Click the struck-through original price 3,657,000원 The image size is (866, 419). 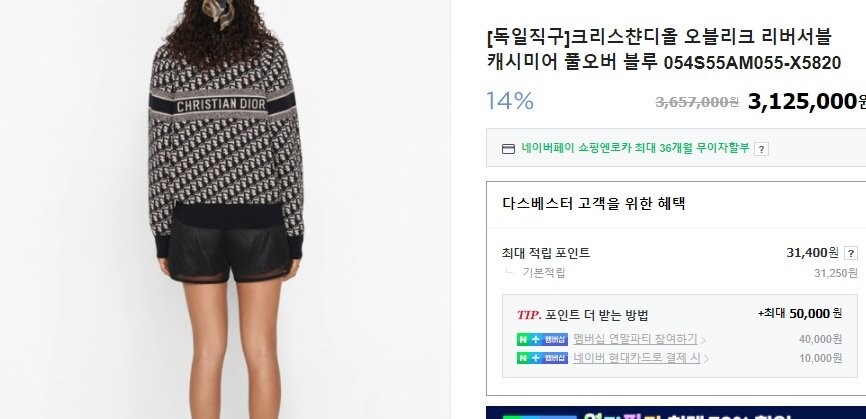(697, 102)
